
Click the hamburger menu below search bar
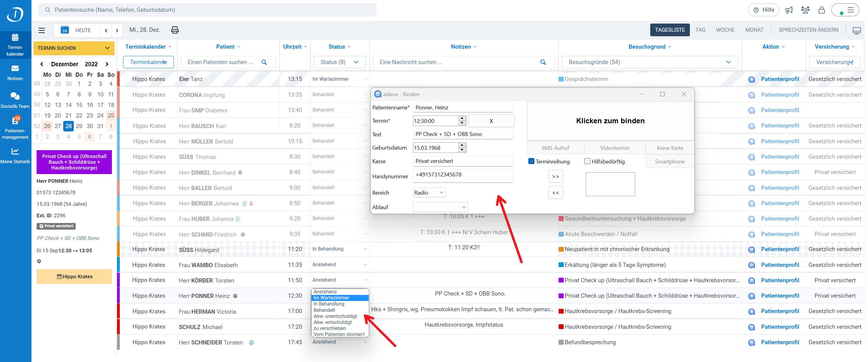coord(42,30)
